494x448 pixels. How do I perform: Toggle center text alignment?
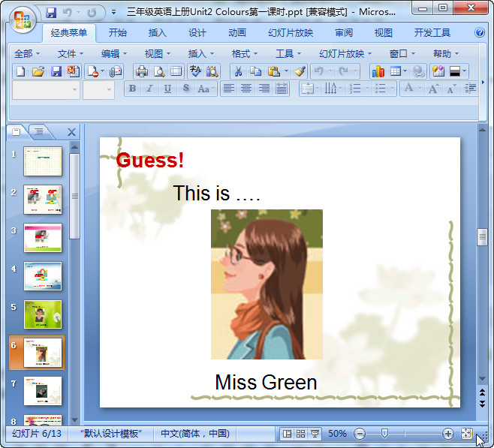[x=246, y=89]
